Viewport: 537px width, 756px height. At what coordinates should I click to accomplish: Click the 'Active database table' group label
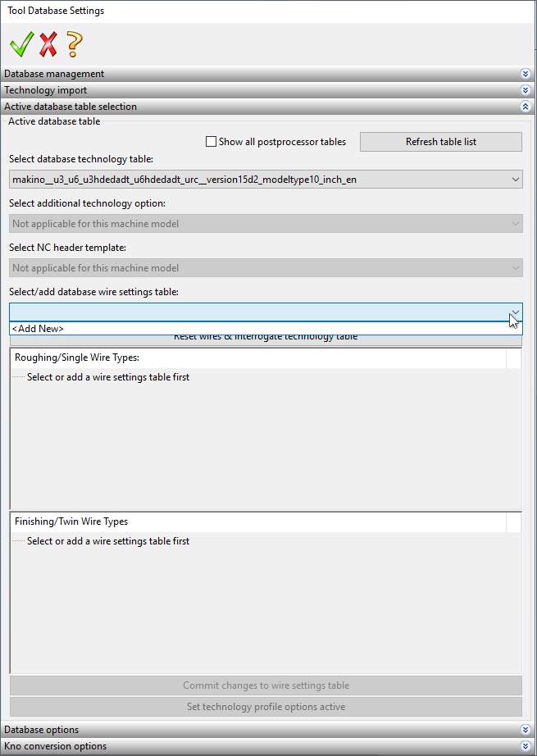(54, 121)
